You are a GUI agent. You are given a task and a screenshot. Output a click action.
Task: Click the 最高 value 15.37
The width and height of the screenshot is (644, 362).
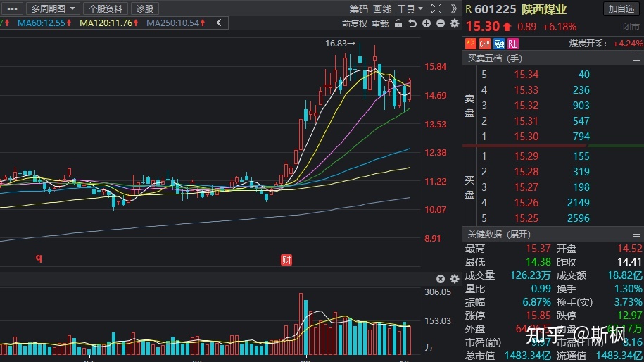coord(538,249)
